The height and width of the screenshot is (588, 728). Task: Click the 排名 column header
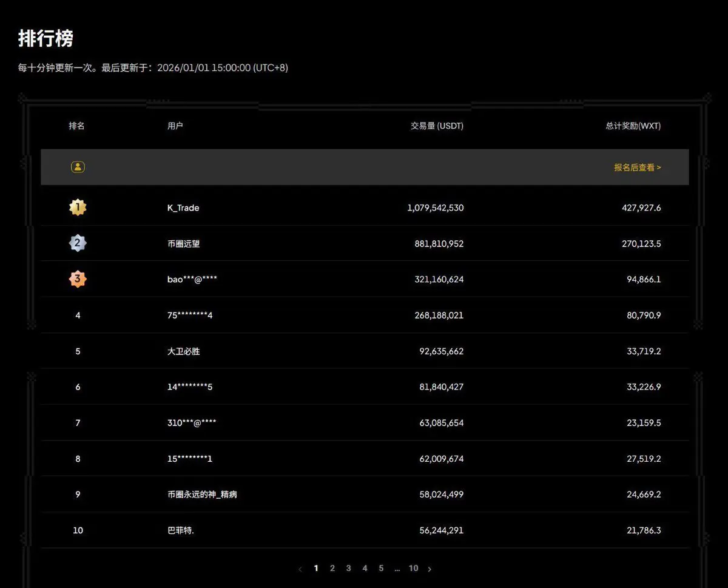point(76,126)
